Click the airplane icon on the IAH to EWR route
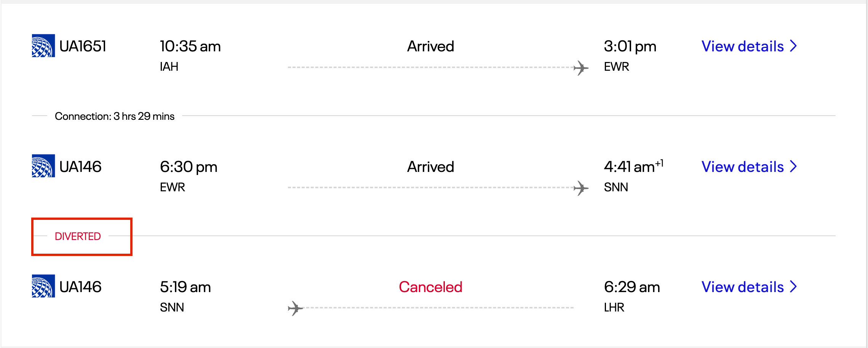 (581, 68)
